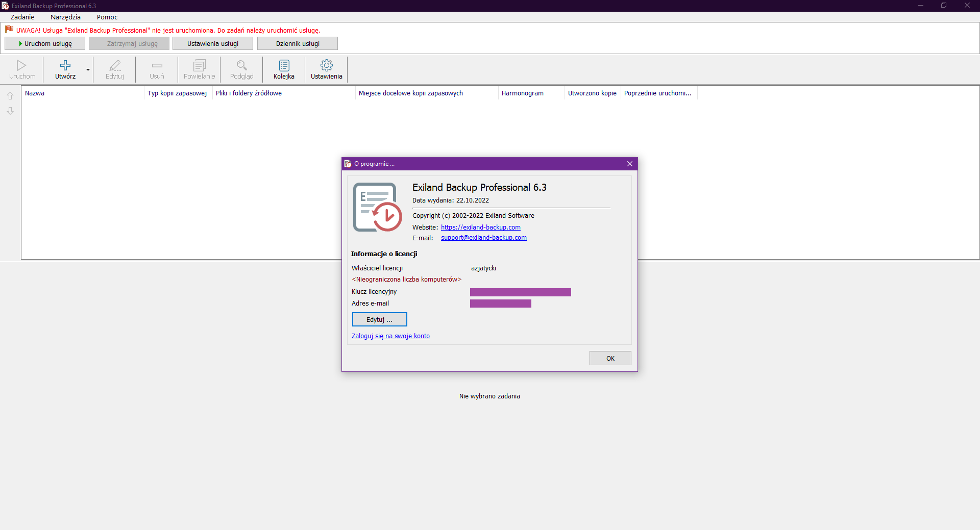Image resolution: width=980 pixels, height=530 pixels.
Task: Click the Utwórz plus icon
Action: coord(65,65)
